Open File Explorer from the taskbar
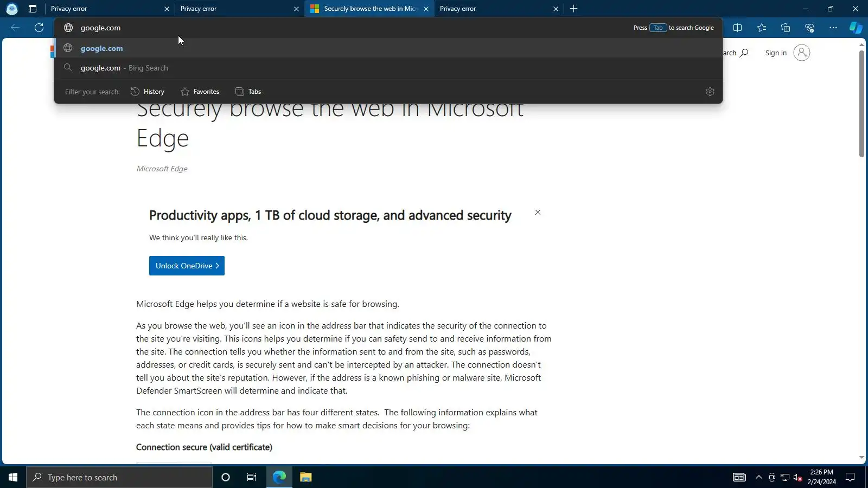This screenshot has height=488, width=868. pyautogui.click(x=306, y=477)
